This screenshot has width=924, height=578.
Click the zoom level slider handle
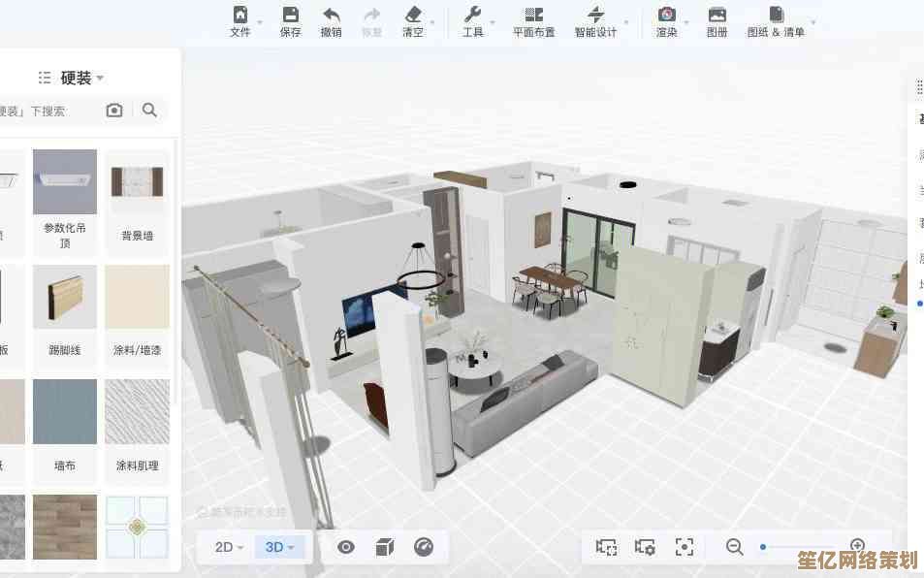tap(763, 547)
